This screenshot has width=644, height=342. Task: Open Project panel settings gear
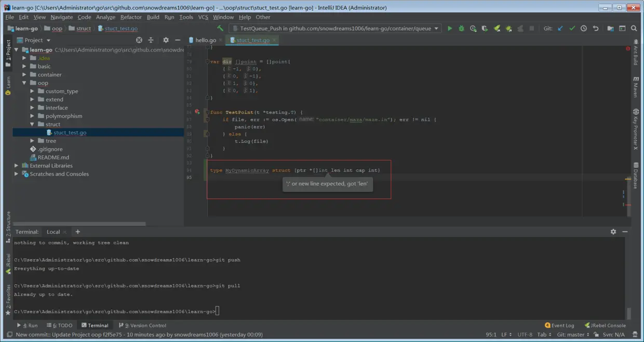point(166,40)
